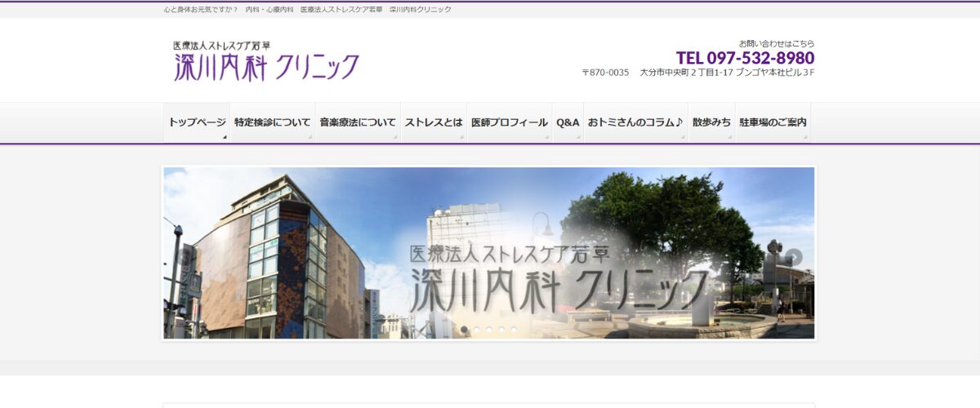Jump to the fifth slide dot
The image size is (980, 408).
pyautogui.click(x=514, y=330)
